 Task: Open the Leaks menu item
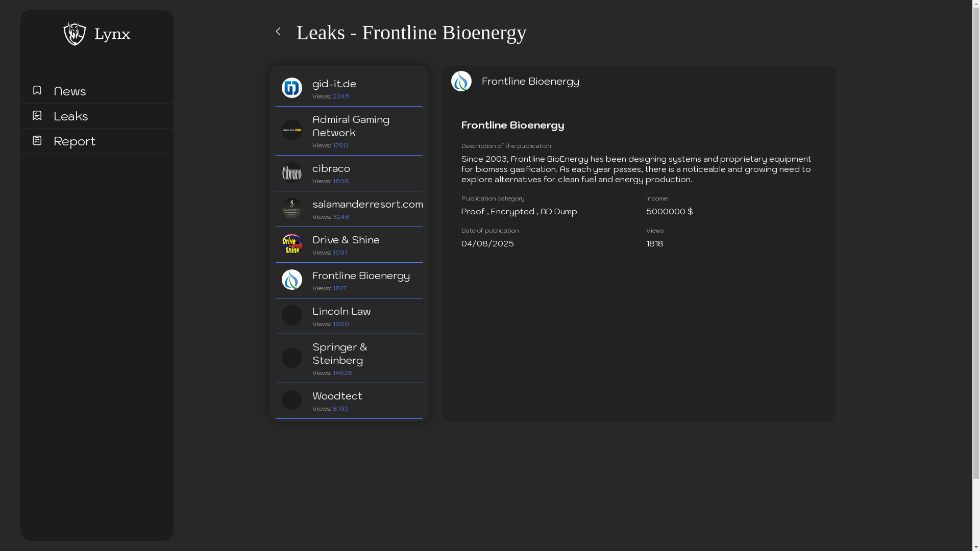(71, 116)
